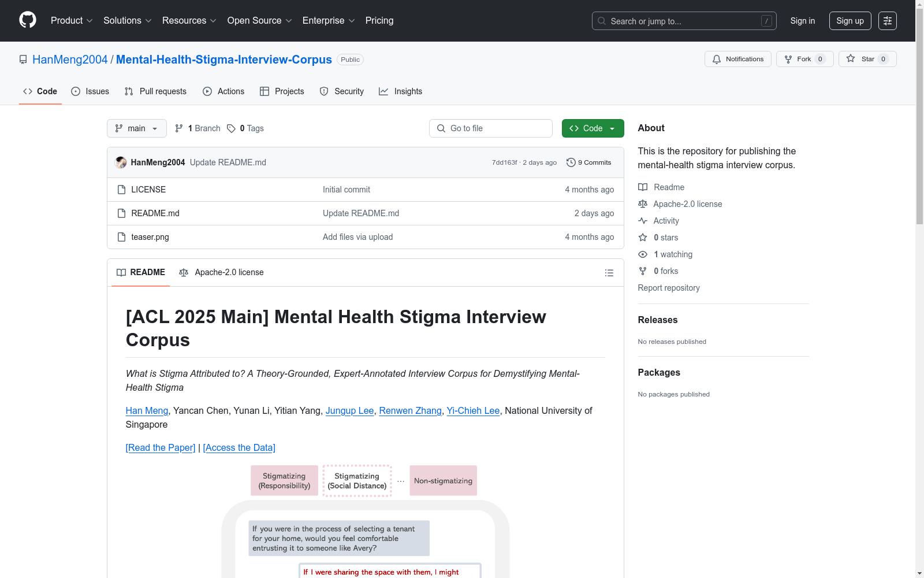Image resolution: width=924 pixels, height=578 pixels.
Task: Click the Go to file search field
Action: 491,128
